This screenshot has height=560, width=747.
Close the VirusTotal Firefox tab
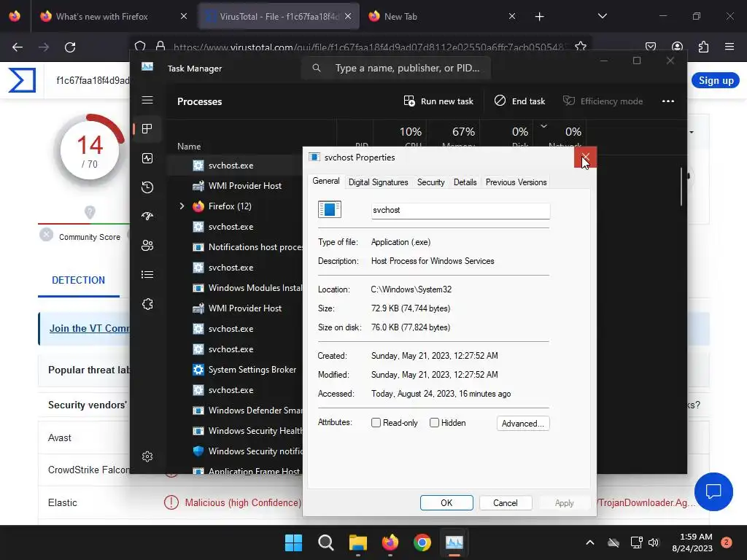(348, 16)
